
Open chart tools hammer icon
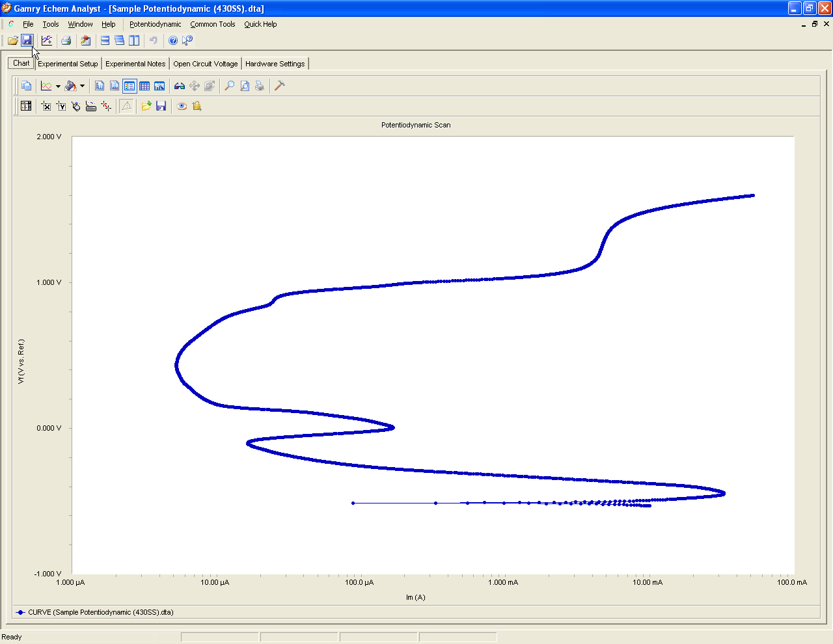tap(280, 86)
